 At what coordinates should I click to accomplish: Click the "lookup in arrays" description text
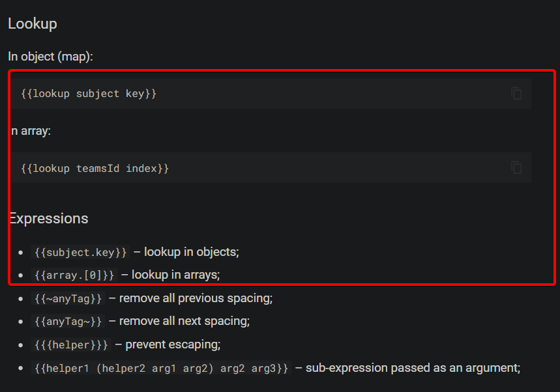(x=175, y=275)
